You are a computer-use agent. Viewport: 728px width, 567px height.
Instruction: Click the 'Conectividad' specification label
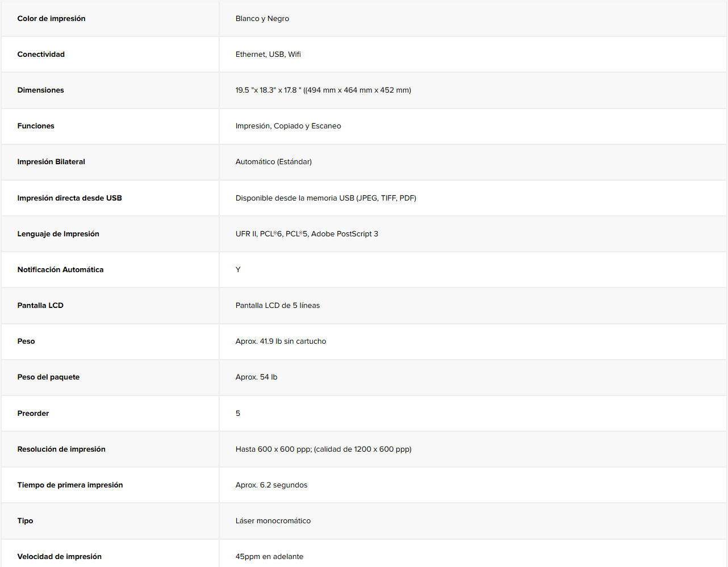tap(41, 55)
